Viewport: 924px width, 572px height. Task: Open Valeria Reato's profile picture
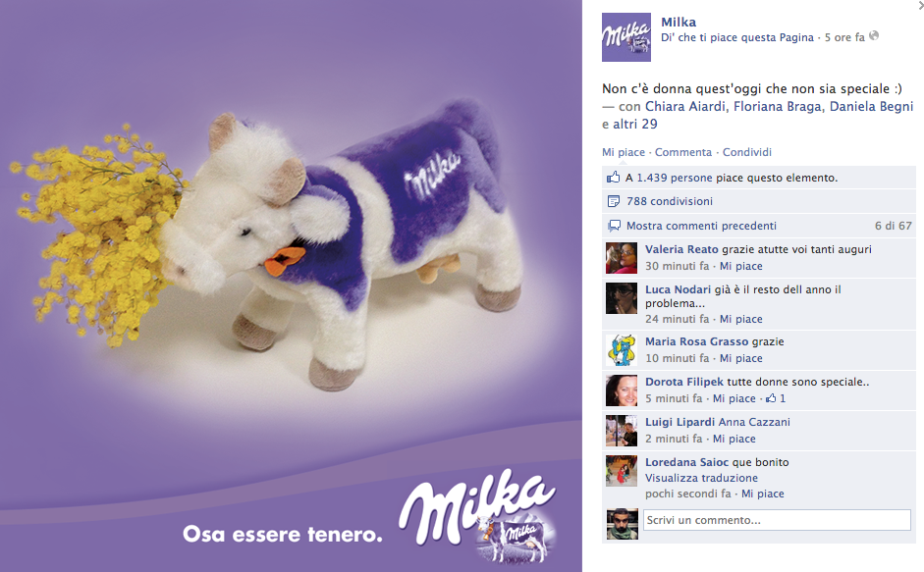coord(622,257)
